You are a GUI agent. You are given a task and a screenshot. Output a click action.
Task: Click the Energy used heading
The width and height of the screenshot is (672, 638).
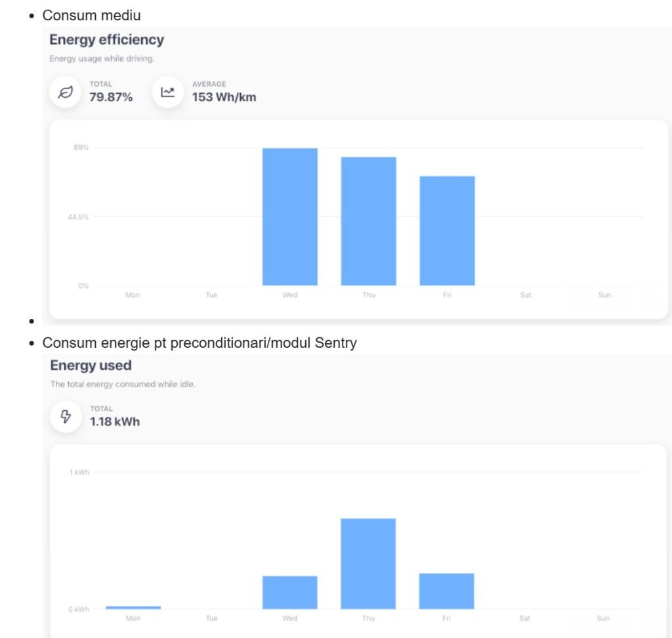coord(91,366)
